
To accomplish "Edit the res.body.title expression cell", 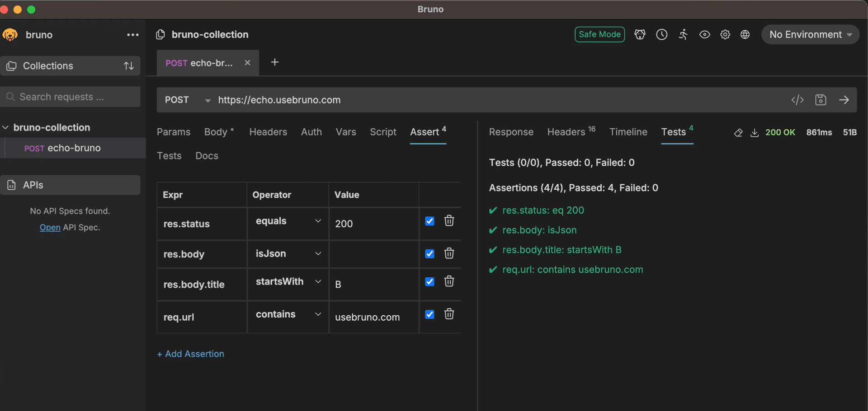I will 202,285.
